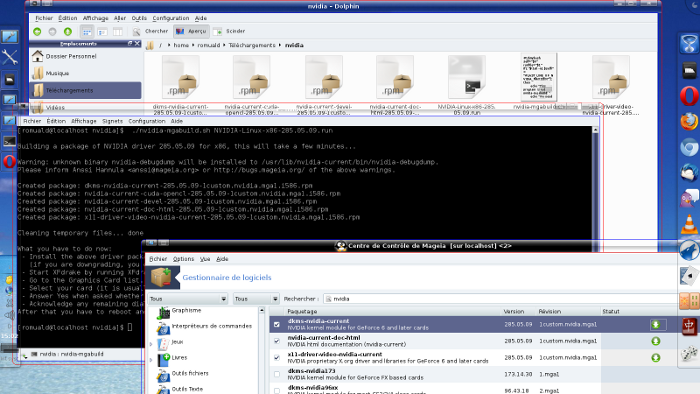This screenshot has width=700, height=394.
Task: Open first 'Tous' package filter dropdown
Action: point(188,299)
